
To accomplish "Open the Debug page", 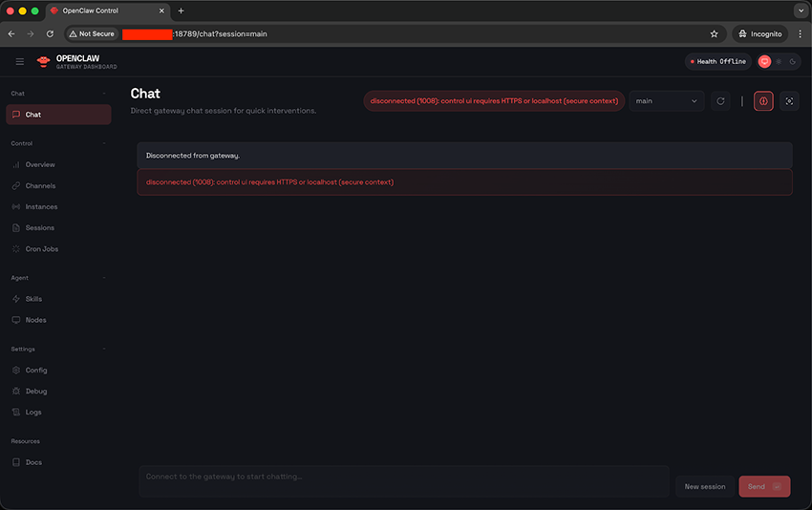I will (x=35, y=392).
